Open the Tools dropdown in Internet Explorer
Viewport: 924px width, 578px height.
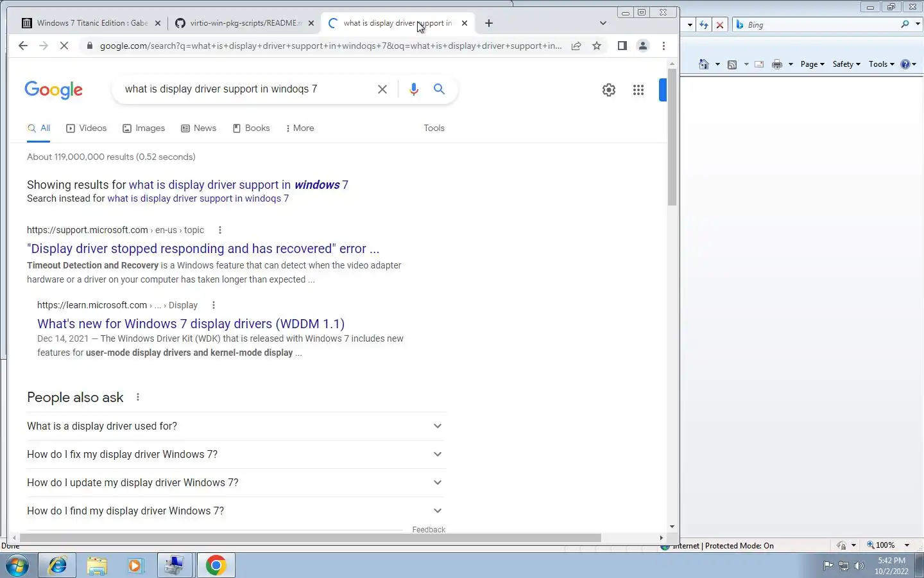pyautogui.click(x=881, y=64)
